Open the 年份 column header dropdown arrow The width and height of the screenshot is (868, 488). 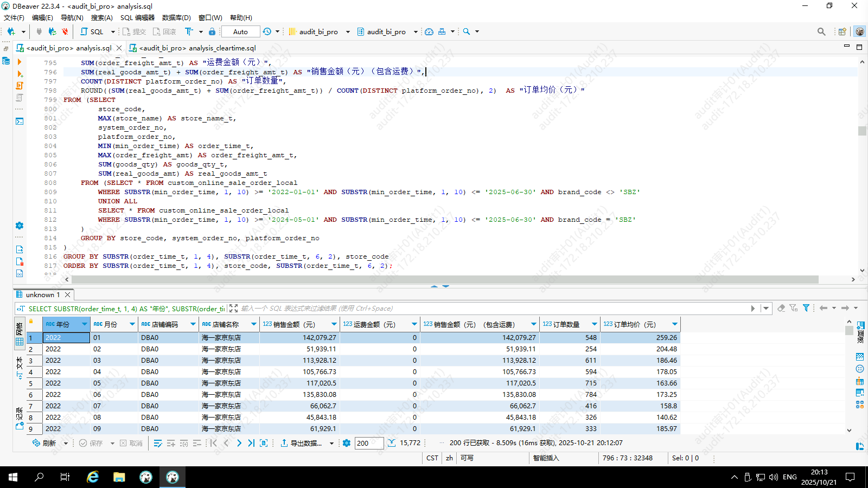84,324
